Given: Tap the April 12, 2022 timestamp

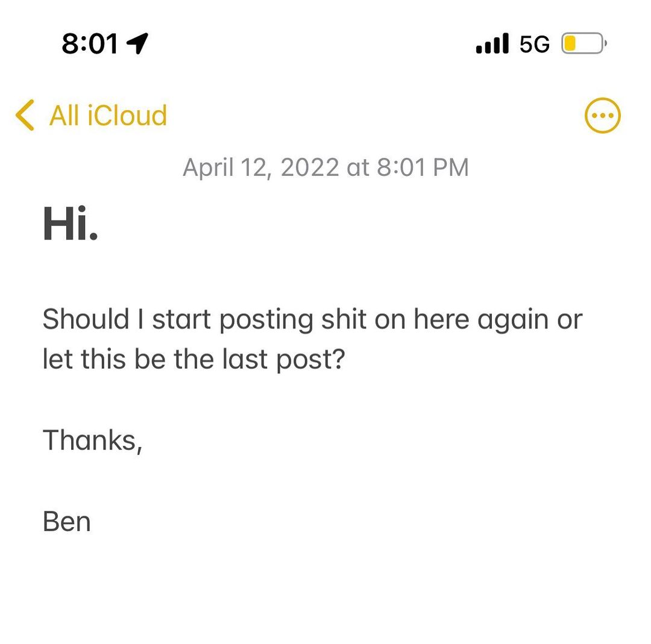Looking at the screenshot, I should [325, 167].
